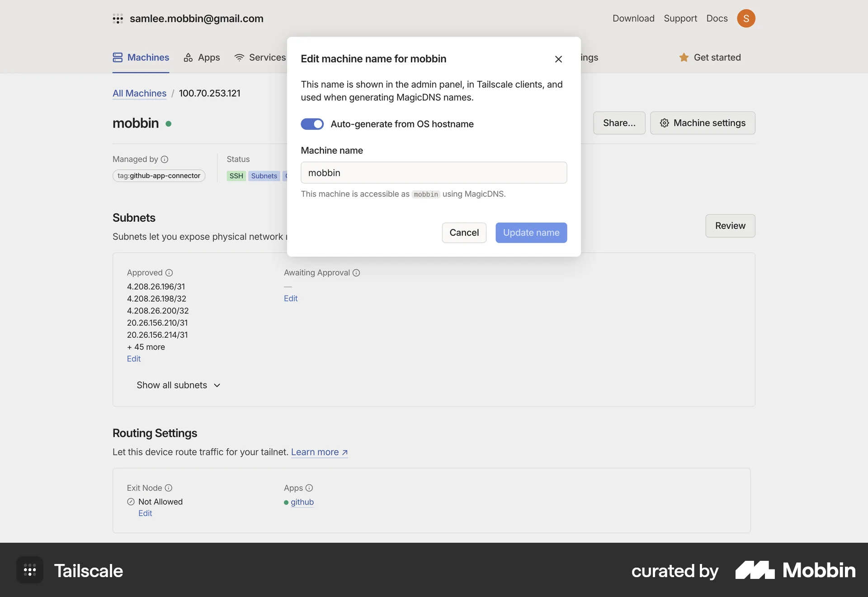Image resolution: width=868 pixels, height=597 pixels.
Task: Open Machine settings via gear icon
Action: (664, 123)
